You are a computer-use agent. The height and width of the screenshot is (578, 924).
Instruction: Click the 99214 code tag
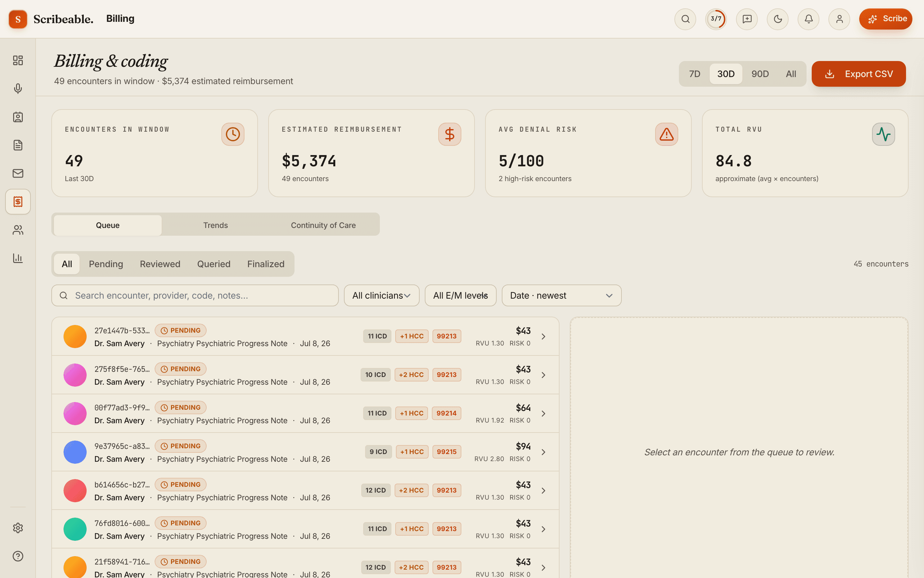click(446, 413)
